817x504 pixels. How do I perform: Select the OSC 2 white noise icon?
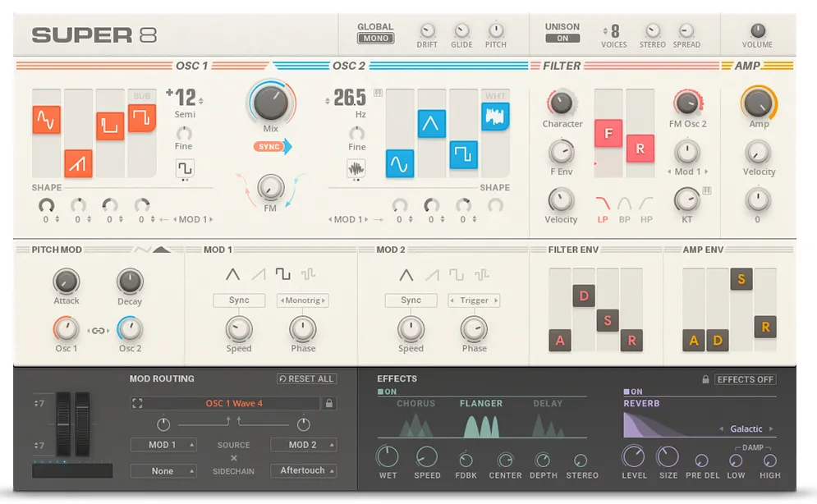click(495, 116)
